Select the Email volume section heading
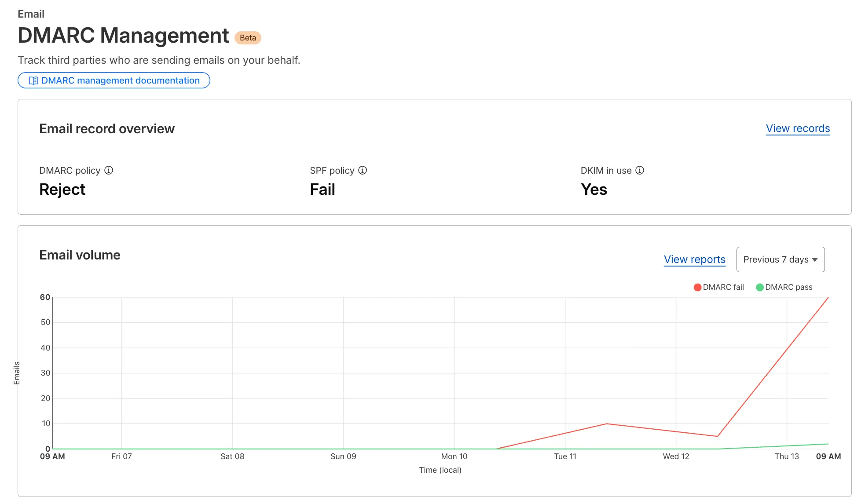 click(80, 255)
